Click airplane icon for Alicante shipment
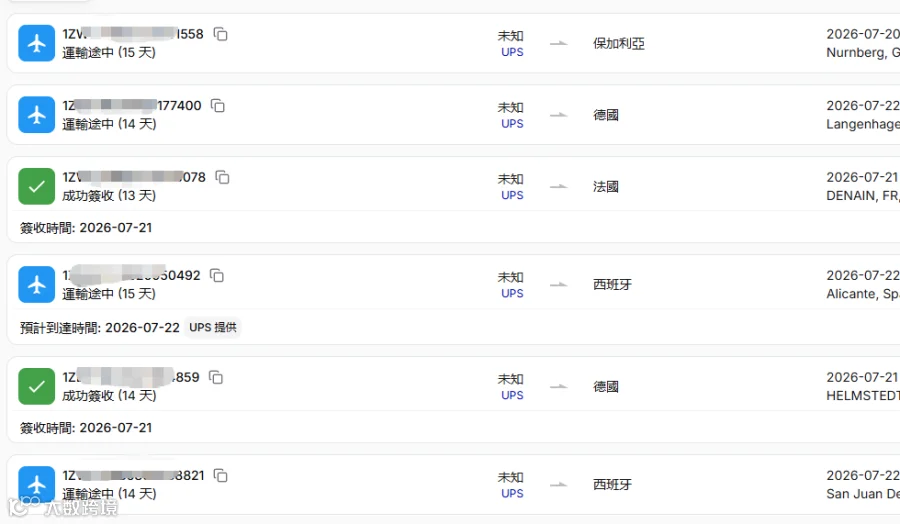900x524 pixels. pos(37,284)
